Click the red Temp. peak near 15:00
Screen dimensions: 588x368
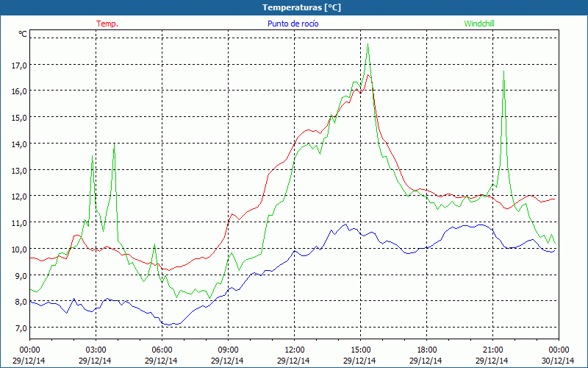point(368,75)
